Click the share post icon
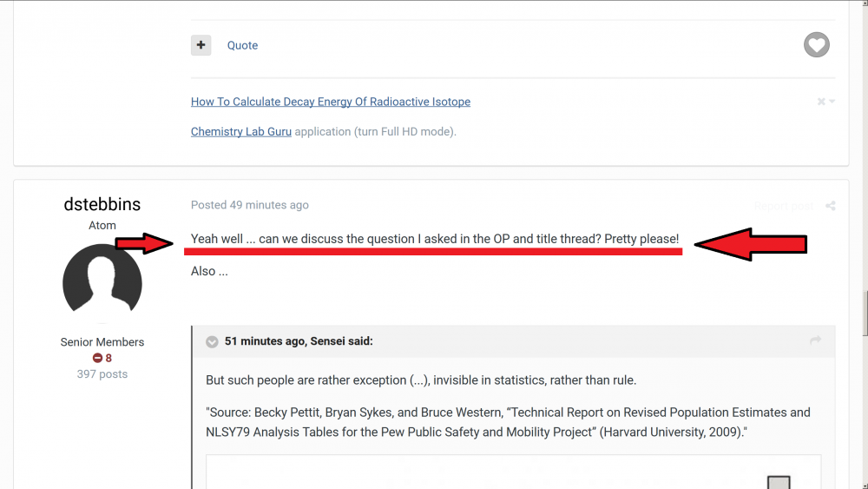This screenshot has width=868, height=489. [x=831, y=206]
